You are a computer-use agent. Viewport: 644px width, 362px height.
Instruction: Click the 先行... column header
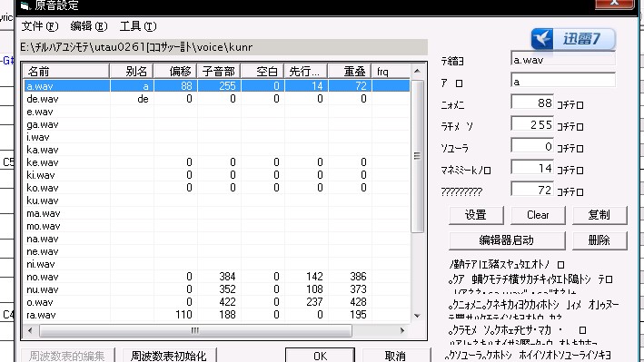coord(306,71)
